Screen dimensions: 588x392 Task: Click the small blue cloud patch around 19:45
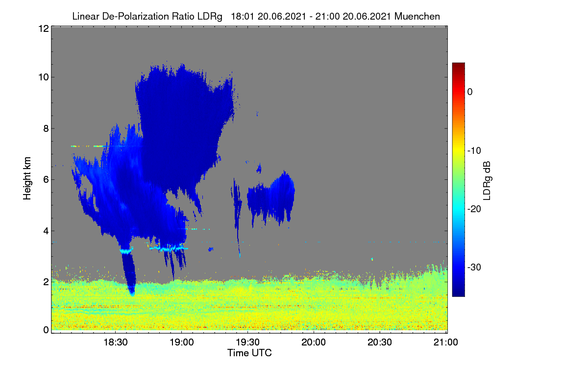coord(271,197)
